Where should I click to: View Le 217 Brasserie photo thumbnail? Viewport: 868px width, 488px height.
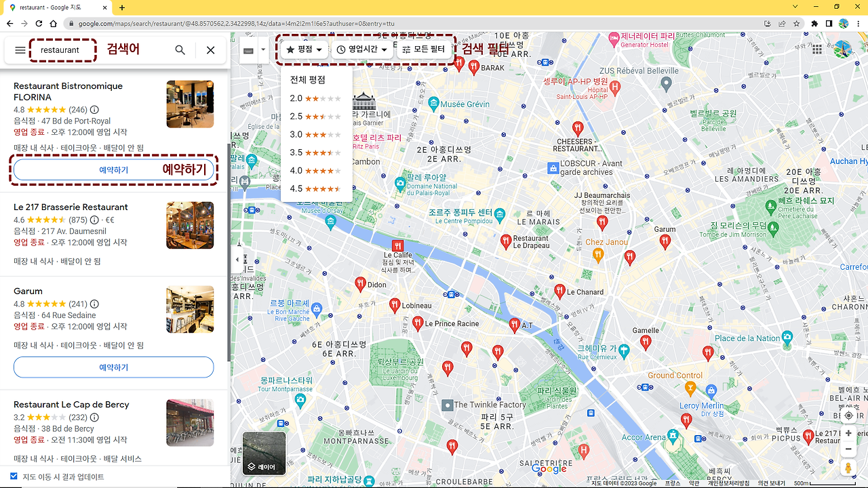pyautogui.click(x=190, y=226)
